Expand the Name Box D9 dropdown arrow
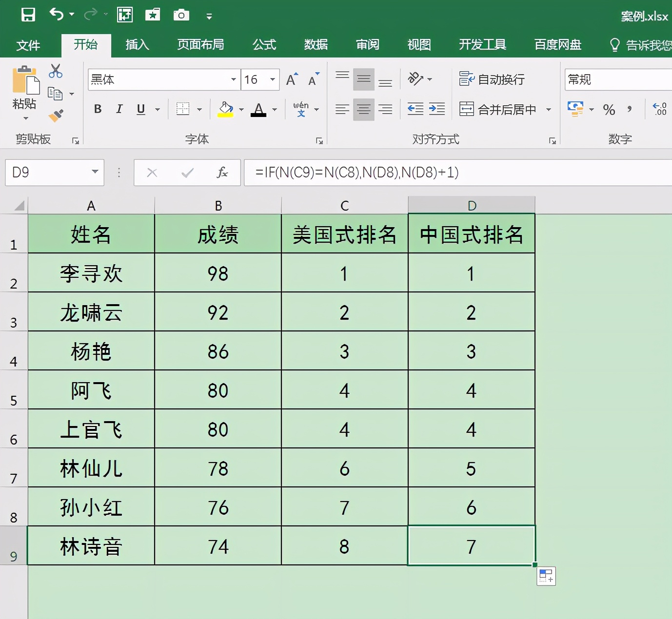Screen dimensions: 672x619 click(95, 172)
